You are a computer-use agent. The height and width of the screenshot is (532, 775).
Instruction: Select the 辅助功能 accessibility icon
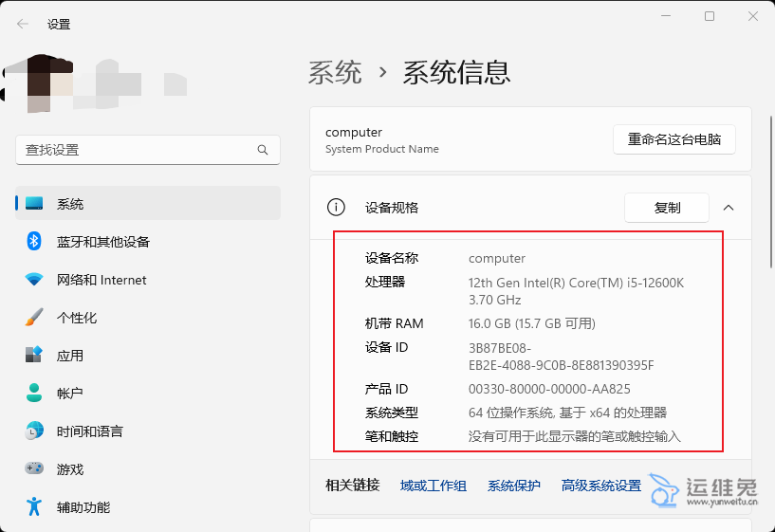click(34, 506)
